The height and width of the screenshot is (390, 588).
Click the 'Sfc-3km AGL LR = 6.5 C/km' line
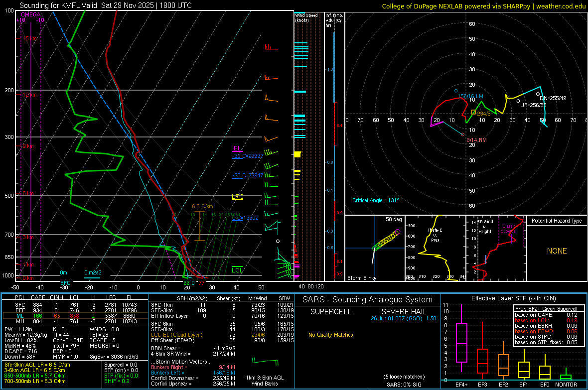click(x=37, y=365)
